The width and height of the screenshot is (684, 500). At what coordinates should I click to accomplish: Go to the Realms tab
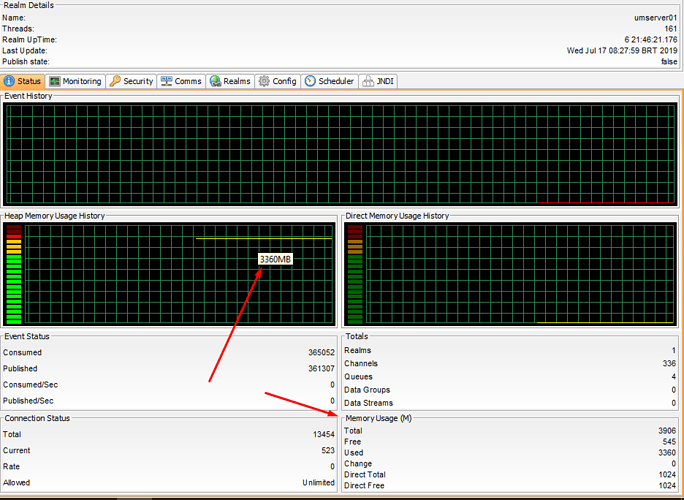point(230,81)
